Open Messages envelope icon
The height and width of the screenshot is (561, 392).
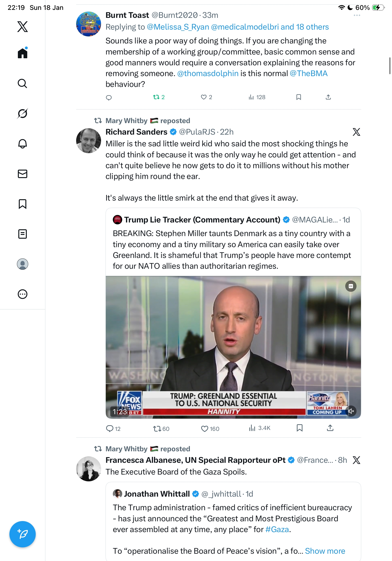pyautogui.click(x=23, y=174)
